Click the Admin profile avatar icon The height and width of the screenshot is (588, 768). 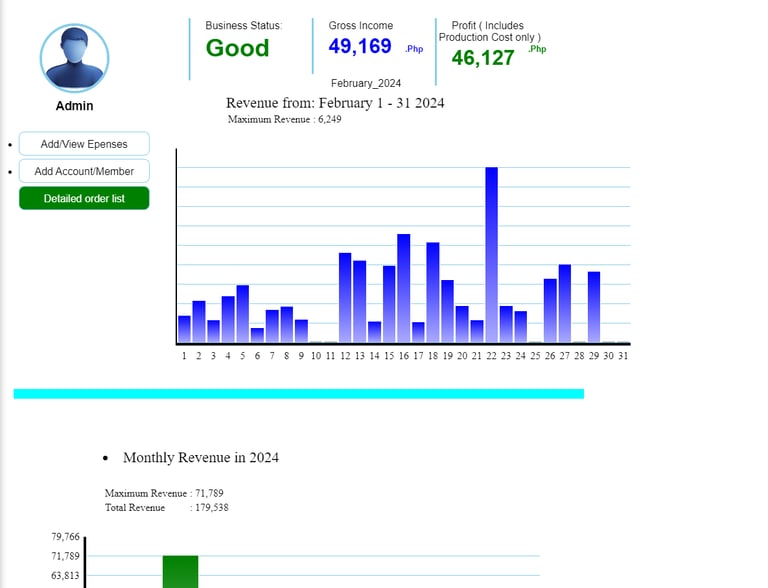tap(74, 58)
